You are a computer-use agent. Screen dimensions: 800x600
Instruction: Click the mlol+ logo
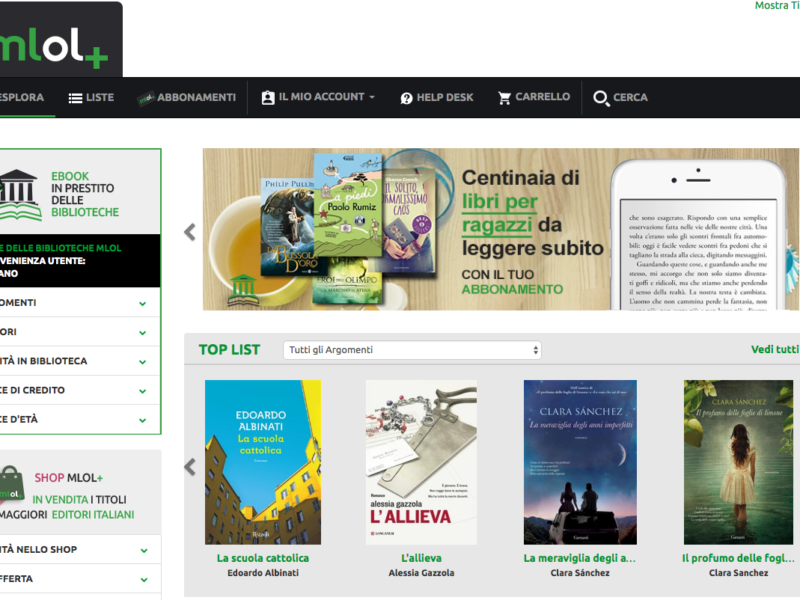pos(54,47)
